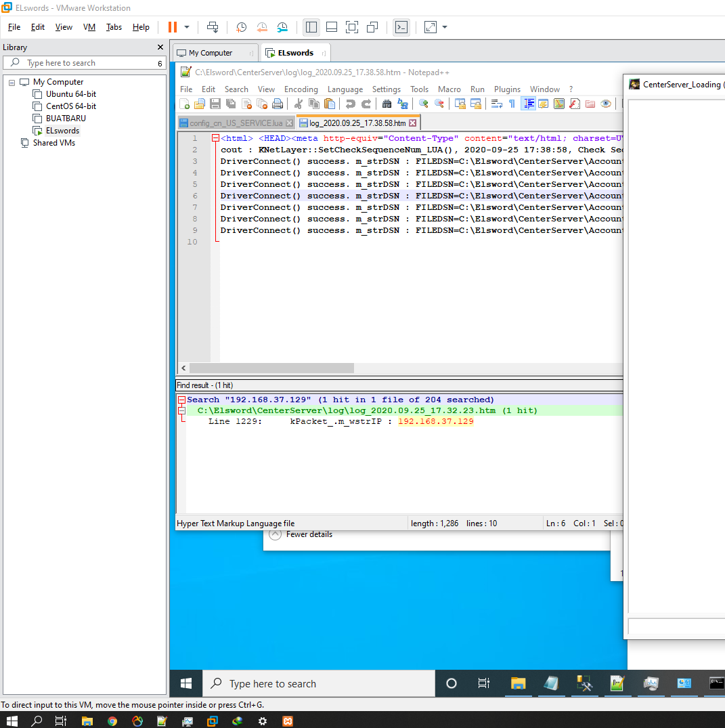Toggle monitoring eye icon in Notepad++
The width and height of the screenshot is (725, 728).
click(x=606, y=104)
